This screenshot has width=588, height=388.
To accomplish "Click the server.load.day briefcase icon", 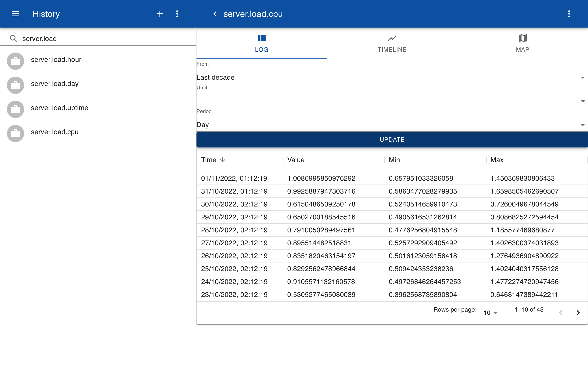I will pos(15,85).
